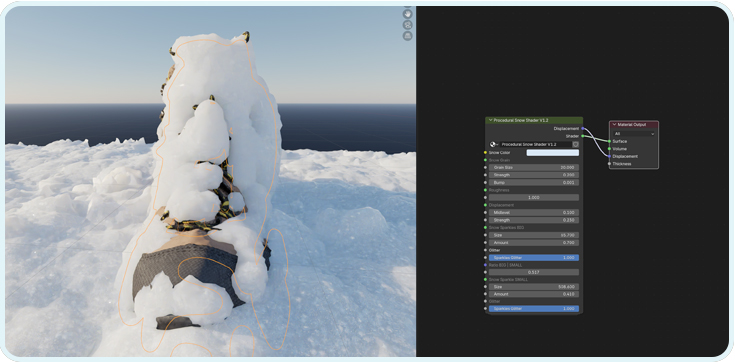The height and width of the screenshot is (362, 735).
Task: Select the Procedural Snow Shader V1.2 node header
Action: pos(534,121)
